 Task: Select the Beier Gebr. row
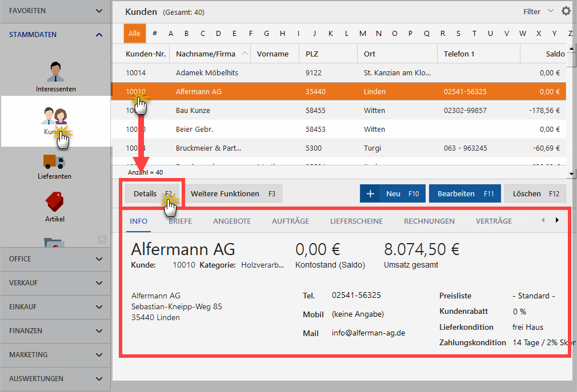pos(339,130)
